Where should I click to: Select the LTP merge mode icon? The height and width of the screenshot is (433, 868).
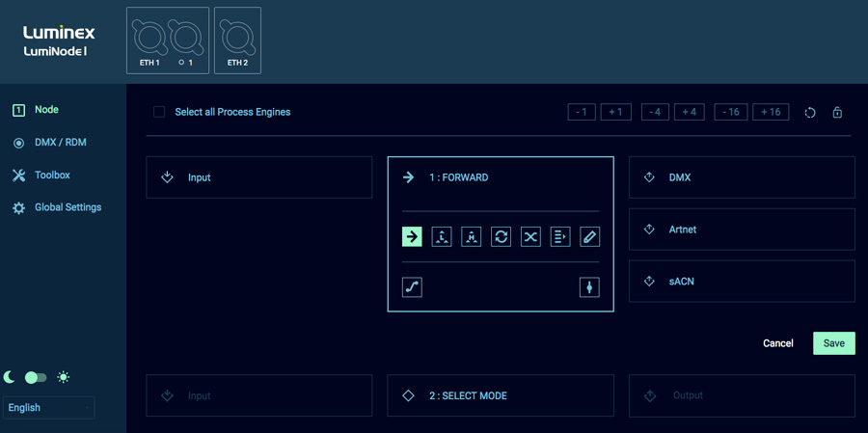[442, 236]
